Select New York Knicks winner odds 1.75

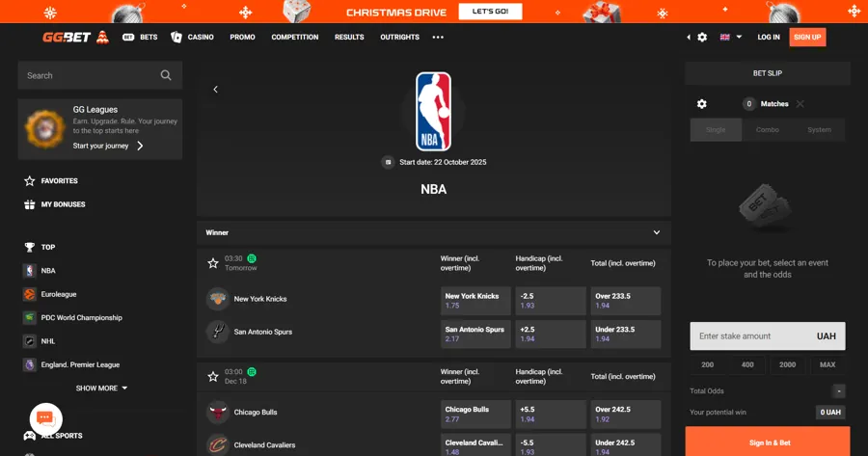475,301
